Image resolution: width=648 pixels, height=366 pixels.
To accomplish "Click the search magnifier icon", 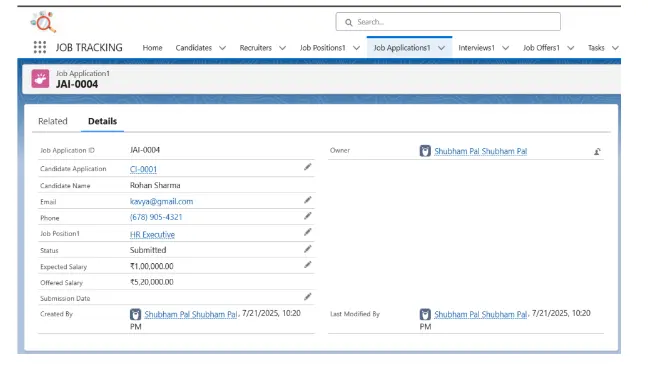I will click(x=349, y=22).
